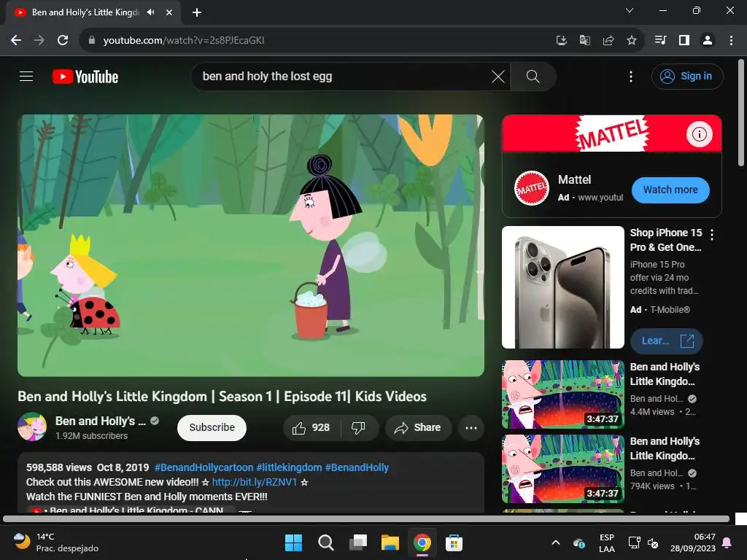Open a new browser tab

(197, 12)
